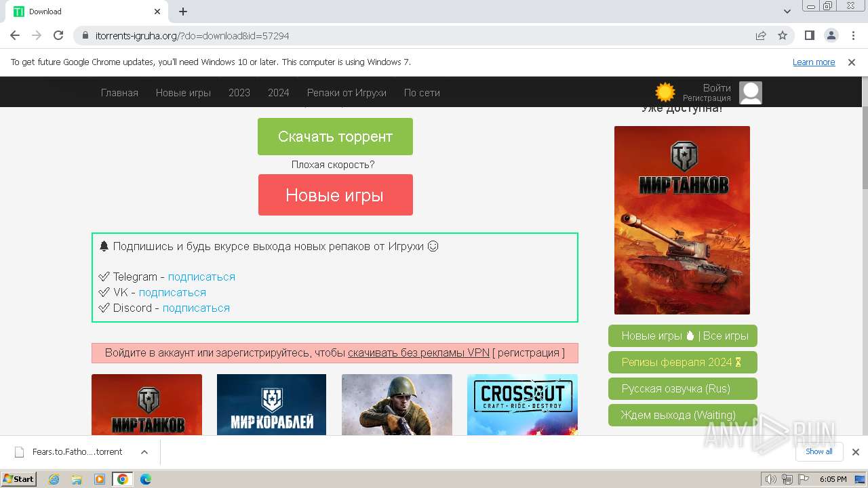
Task: Click the page vertical scrollbar thumb
Action: click(x=865, y=147)
